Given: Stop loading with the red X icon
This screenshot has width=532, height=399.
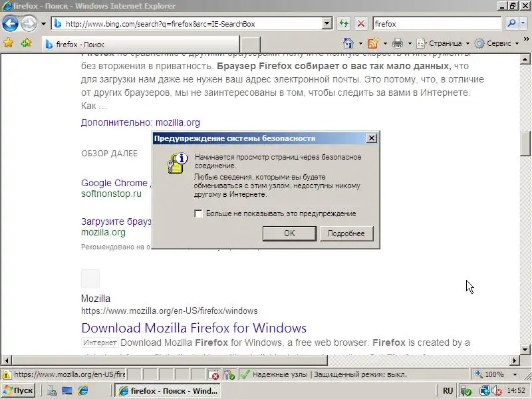Looking at the screenshot, I should pyautogui.click(x=361, y=24).
